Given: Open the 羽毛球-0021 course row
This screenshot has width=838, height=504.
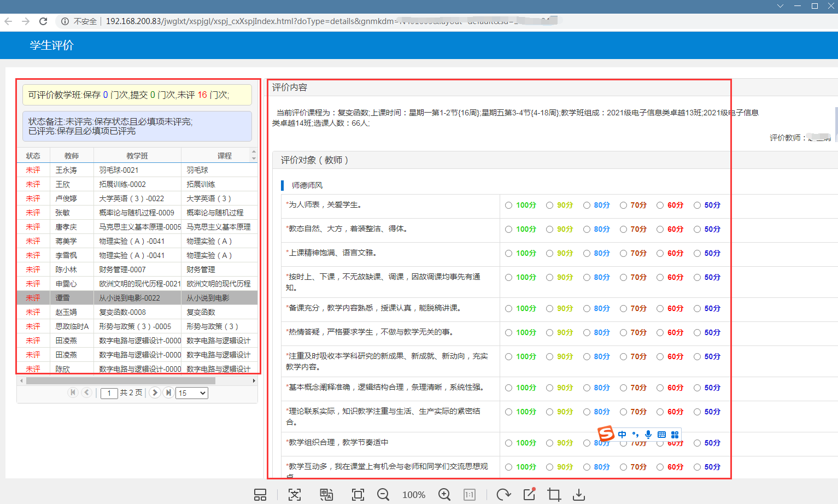Looking at the screenshot, I should (119, 170).
